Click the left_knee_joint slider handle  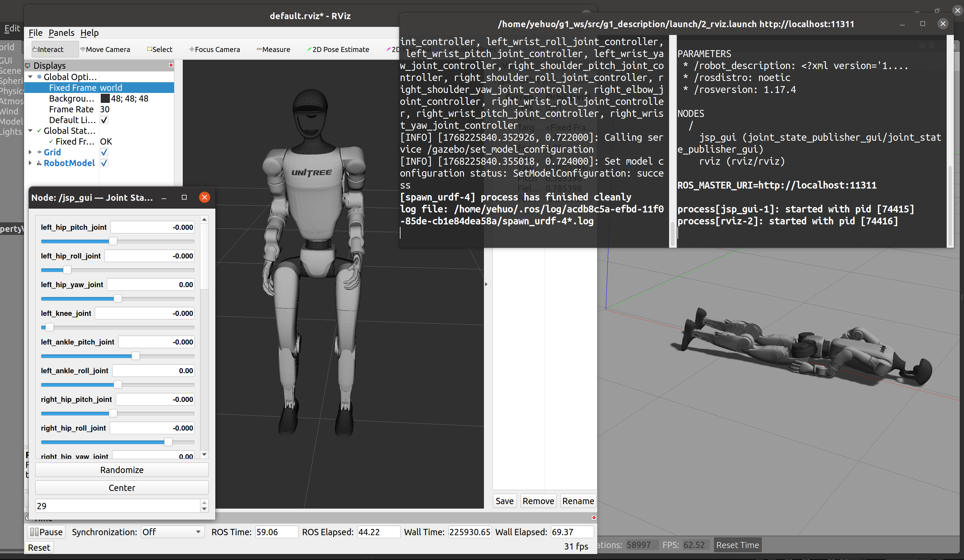point(49,327)
